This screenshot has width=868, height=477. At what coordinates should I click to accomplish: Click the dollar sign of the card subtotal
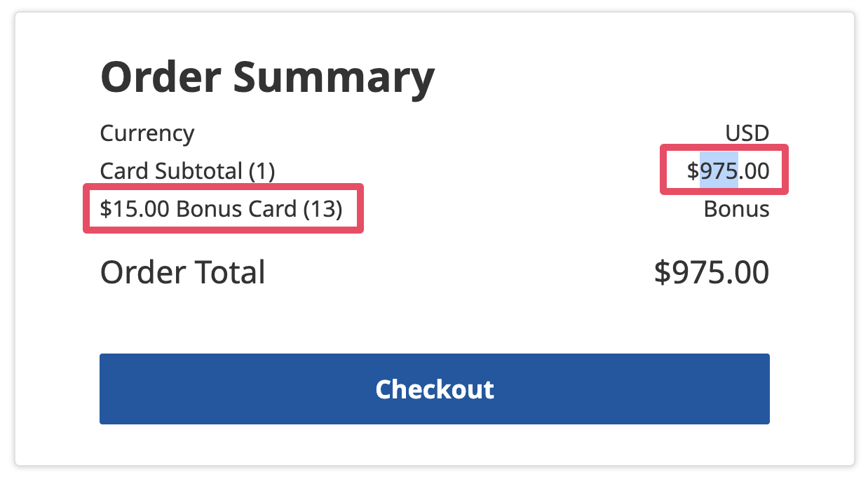(x=693, y=170)
